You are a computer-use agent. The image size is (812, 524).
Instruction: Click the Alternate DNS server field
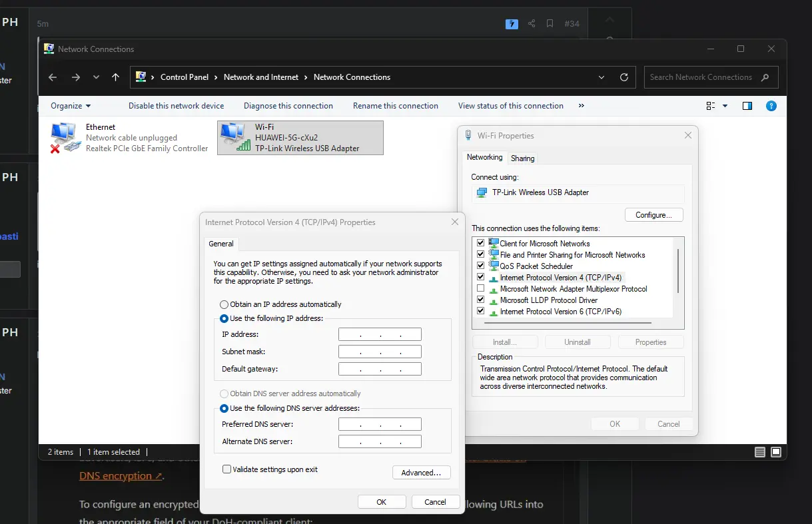(x=380, y=441)
